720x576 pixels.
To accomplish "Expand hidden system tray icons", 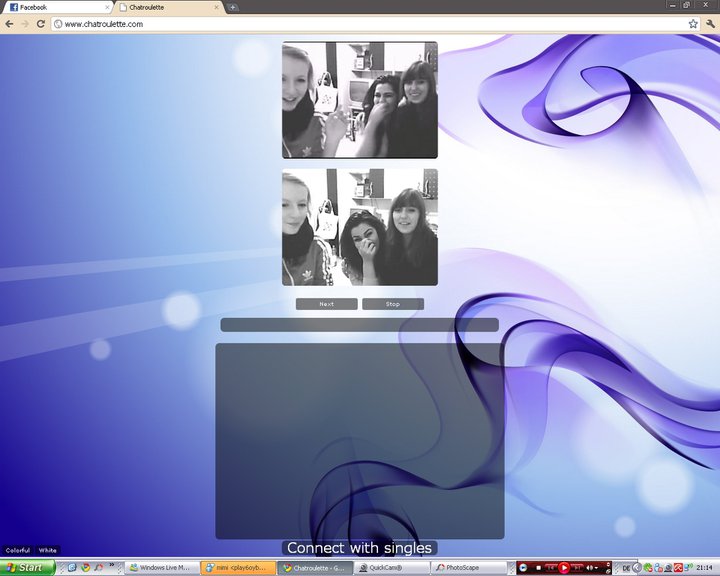I will point(637,568).
